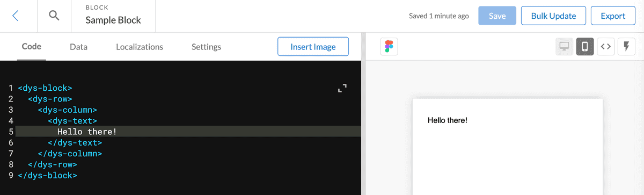Place cursor on Hello there! code line
The image size is (644, 195).
click(188, 132)
